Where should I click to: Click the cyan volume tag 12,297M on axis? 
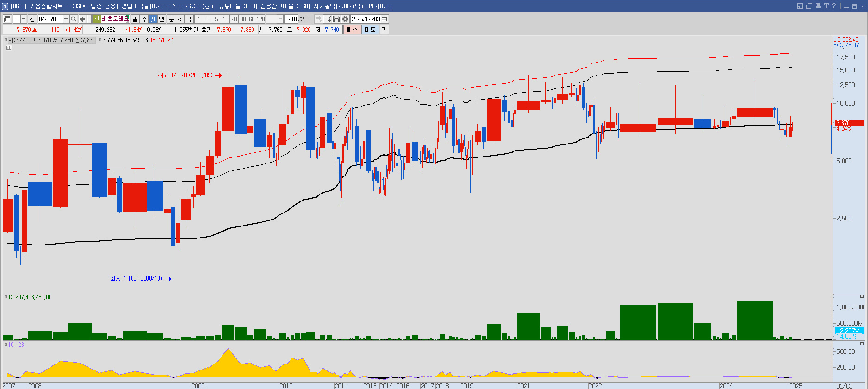click(849, 330)
